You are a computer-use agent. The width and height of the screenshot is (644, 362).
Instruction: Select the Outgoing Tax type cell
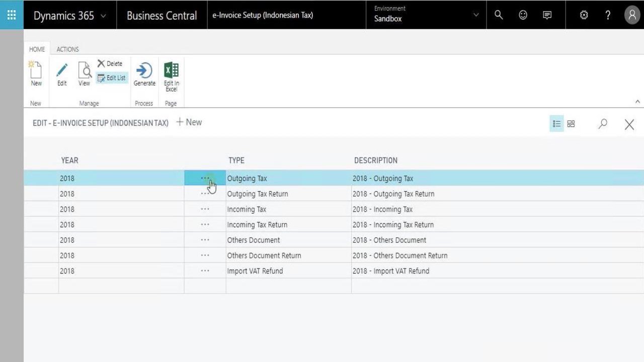pyautogui.click(x=288, y=178)
